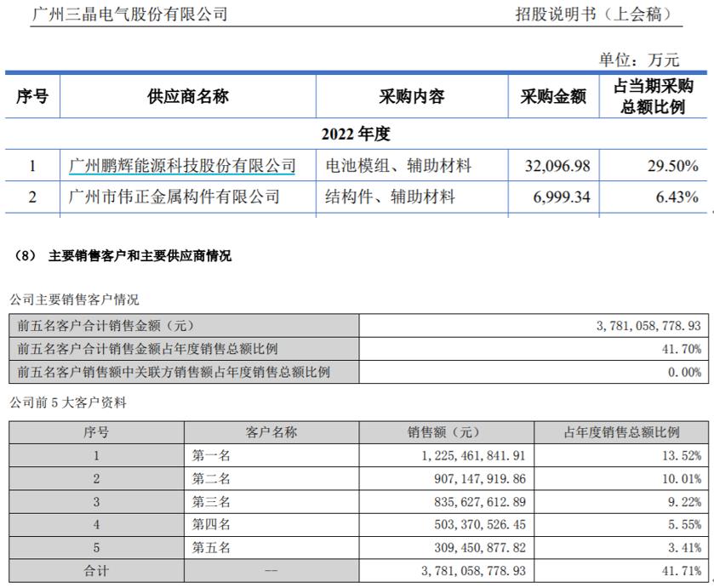Select the 2022 年度 row heading
The image size is (714, 588).
click(356, 134)
